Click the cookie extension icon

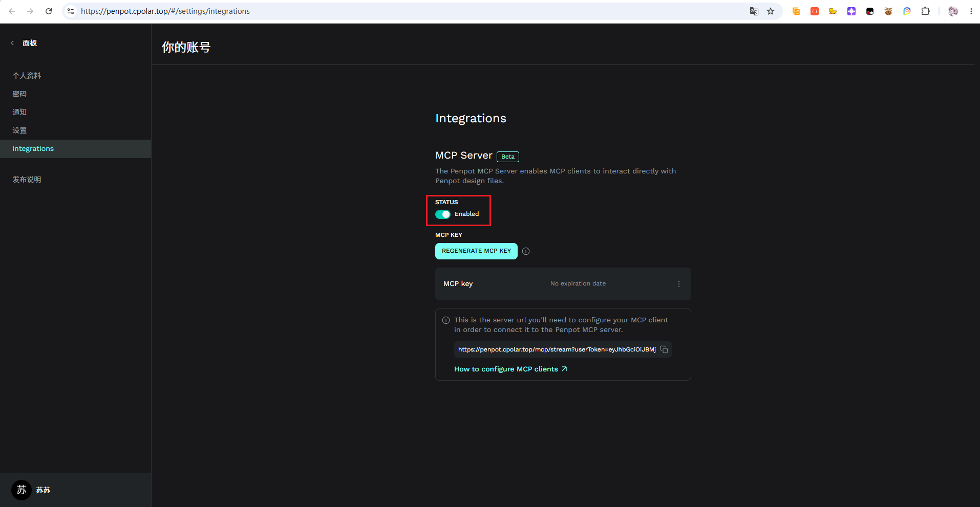(888, 11)
